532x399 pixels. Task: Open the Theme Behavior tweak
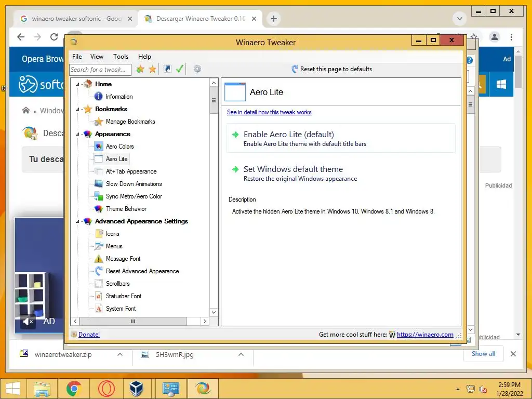tap(126, 209)
